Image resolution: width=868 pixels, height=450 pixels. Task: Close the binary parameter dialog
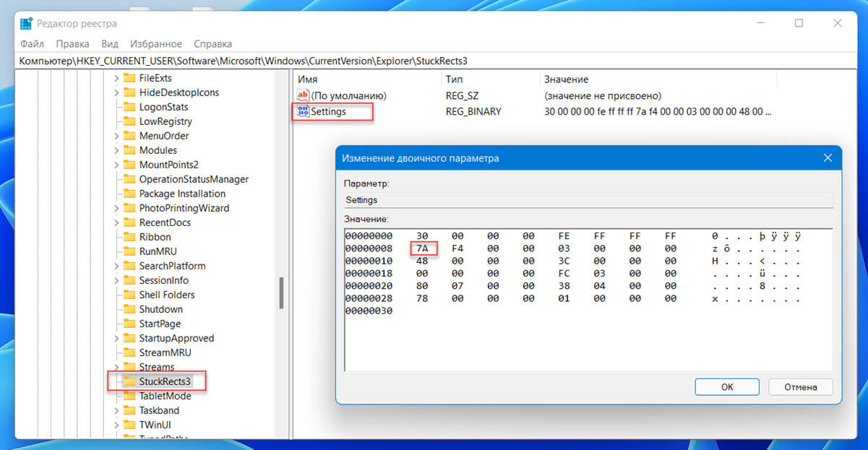[x=828, y=157]
